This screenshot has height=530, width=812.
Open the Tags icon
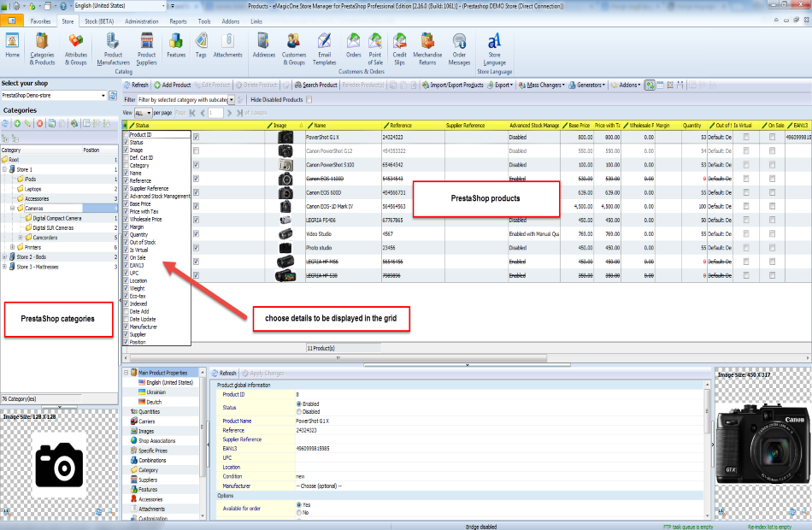click(x=201, y=45)
